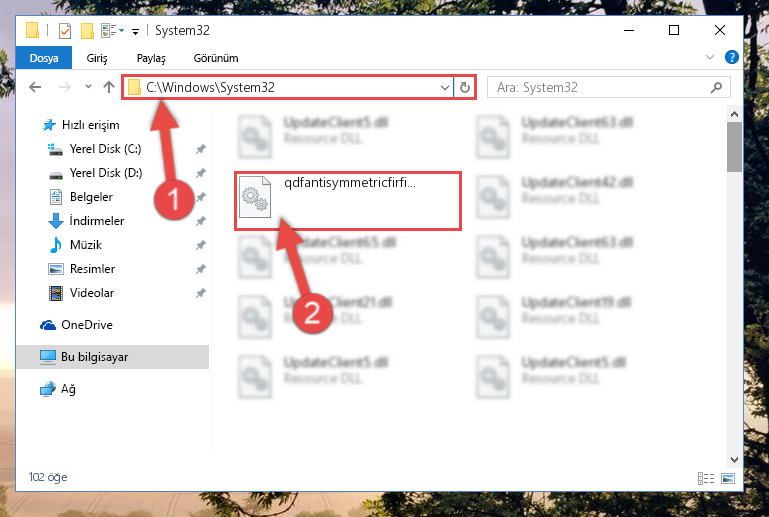
Task: Click the 102 öğe status text
Action: click(x=48, y=477)
